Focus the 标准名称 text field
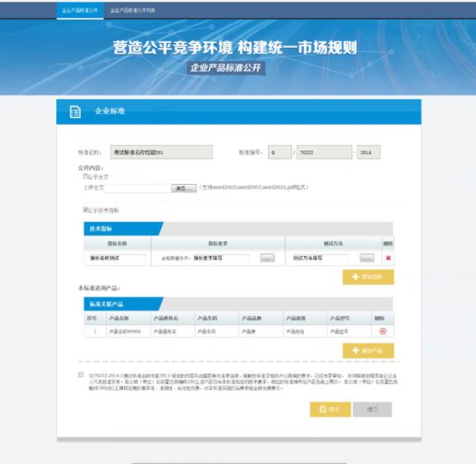The image size is (476, 464). click(x=161, y=152)
